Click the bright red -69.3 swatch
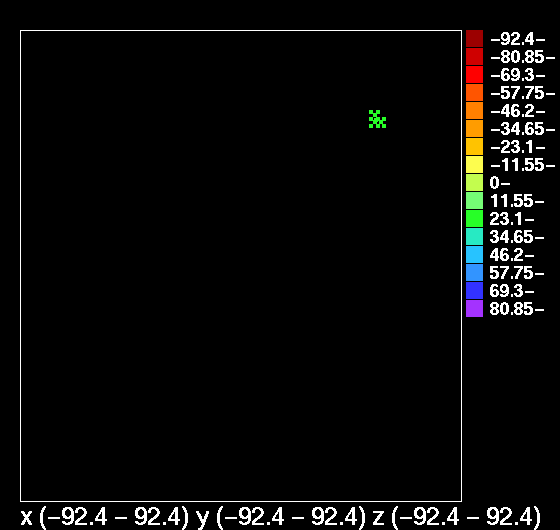The height and width of the screenshot is (530, 560). 474,75
